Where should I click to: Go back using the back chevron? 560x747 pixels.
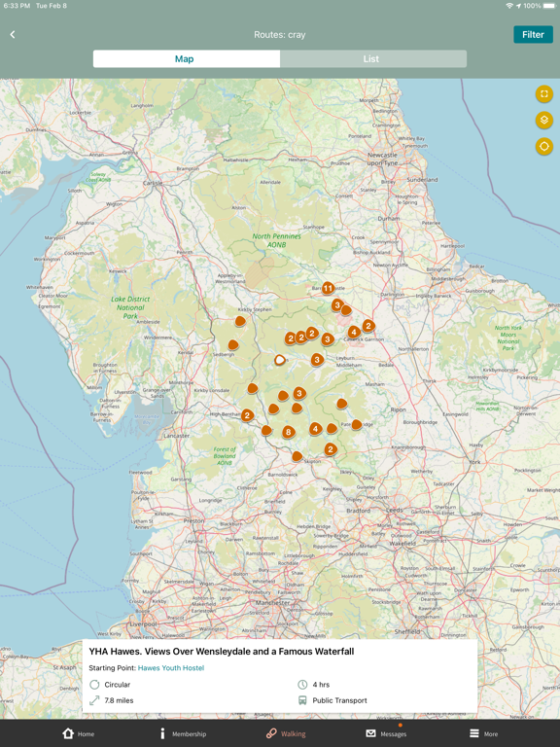(x=13, y=34)
